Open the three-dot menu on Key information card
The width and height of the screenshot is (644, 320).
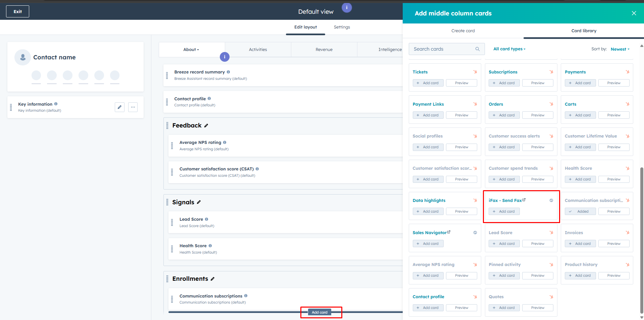133,107
